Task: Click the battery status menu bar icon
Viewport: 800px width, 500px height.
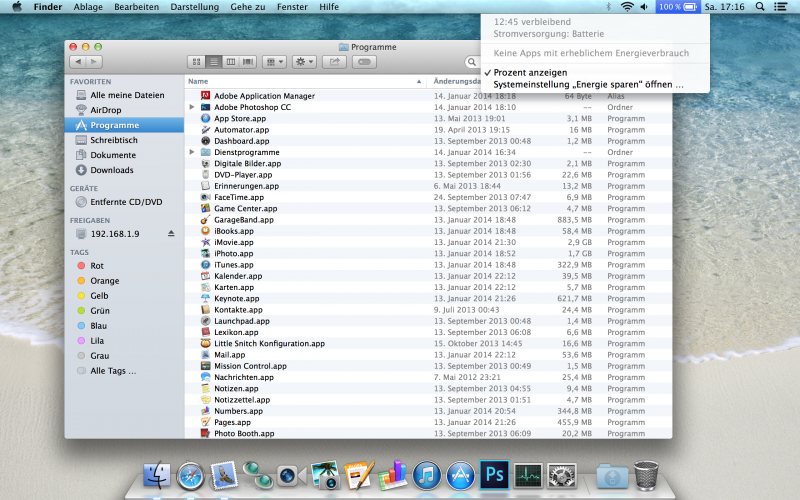Action: pos(678,7)
